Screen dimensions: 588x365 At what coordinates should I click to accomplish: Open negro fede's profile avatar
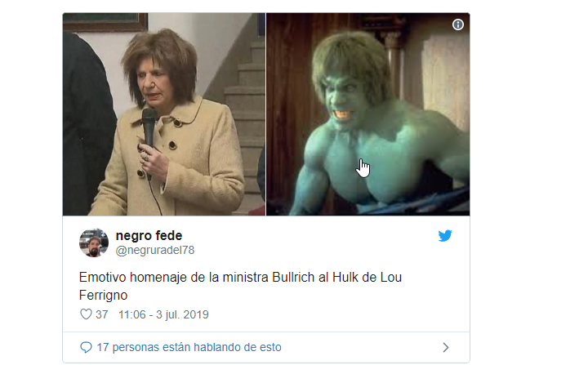click(x=94, y=243)
